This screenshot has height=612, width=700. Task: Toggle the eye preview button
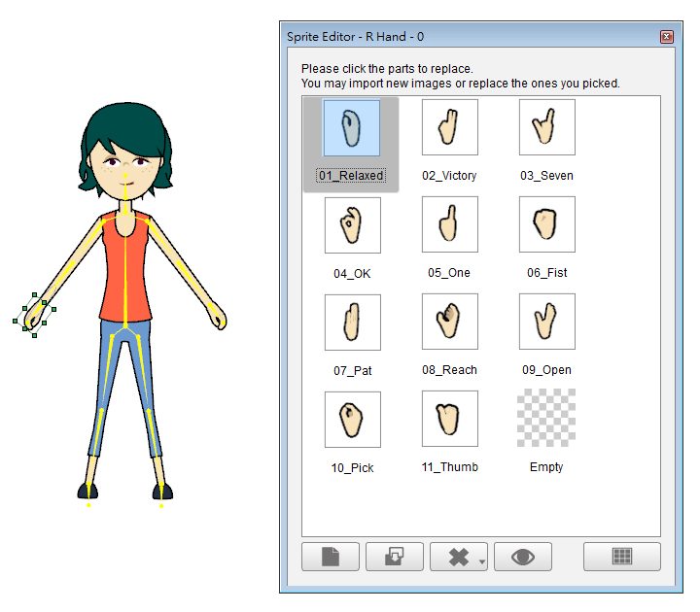pos(523,557)
